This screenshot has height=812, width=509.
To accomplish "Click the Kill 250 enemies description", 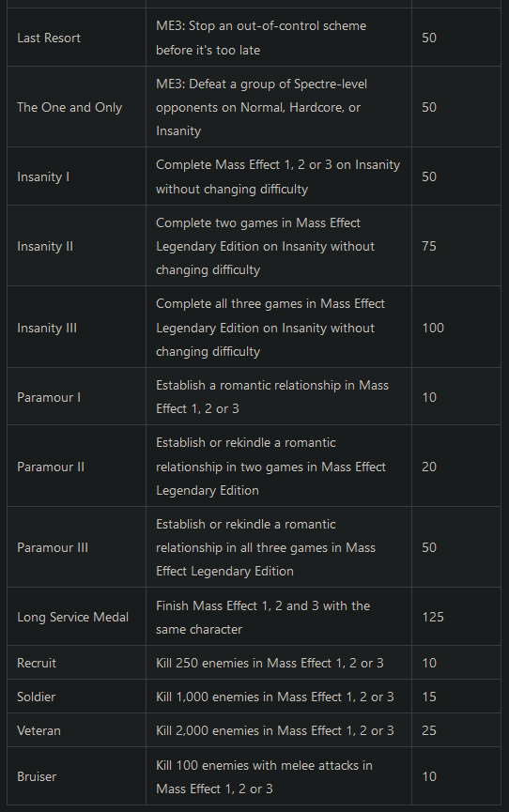I will [x=270, y=663].
